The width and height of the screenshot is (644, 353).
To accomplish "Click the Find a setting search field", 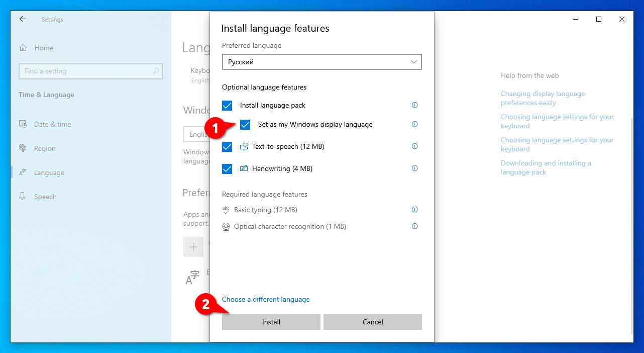I will (91, 71).
